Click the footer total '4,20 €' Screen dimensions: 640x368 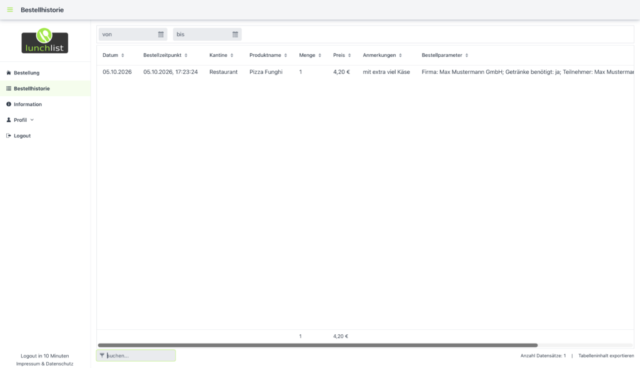point(340,336)
